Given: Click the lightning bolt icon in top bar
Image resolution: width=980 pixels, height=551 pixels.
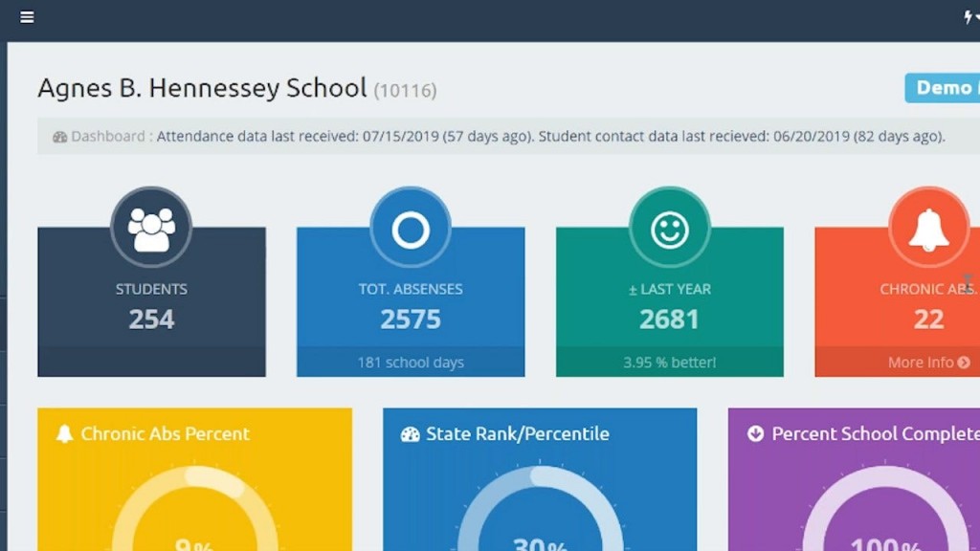Looking at the screenshot, I should [x=969, y=17].
